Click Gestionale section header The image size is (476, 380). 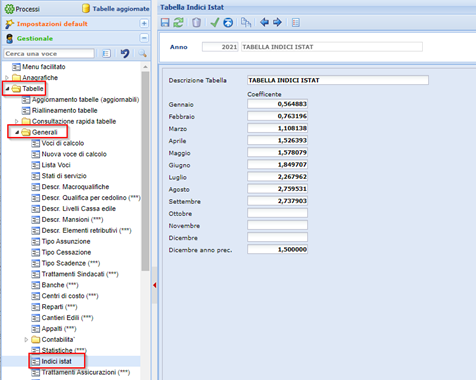[35, 38]
